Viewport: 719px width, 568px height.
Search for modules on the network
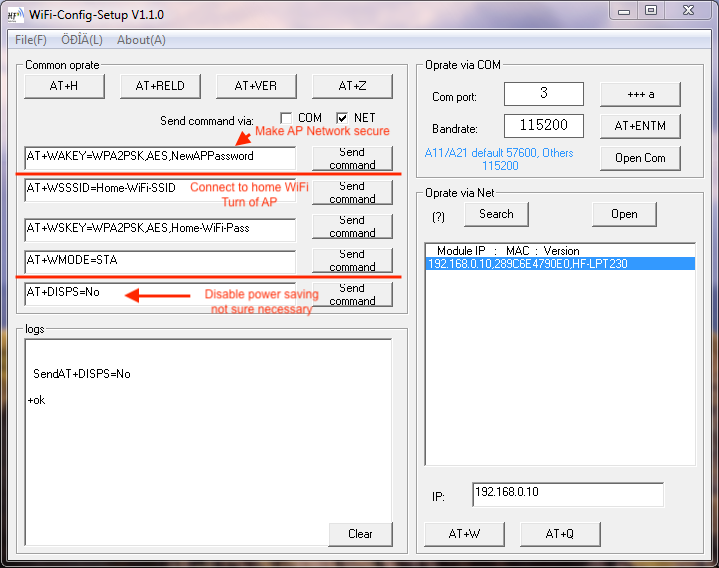point(496,214)
